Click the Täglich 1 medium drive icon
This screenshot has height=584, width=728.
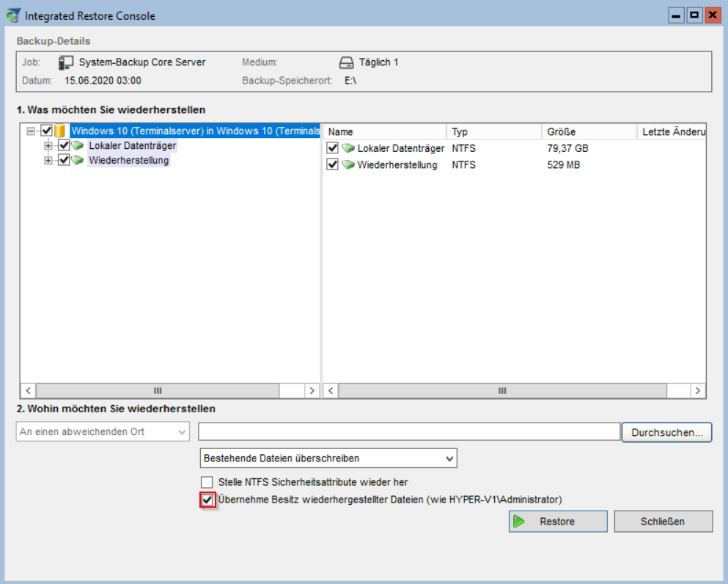[x=347, y=62]
